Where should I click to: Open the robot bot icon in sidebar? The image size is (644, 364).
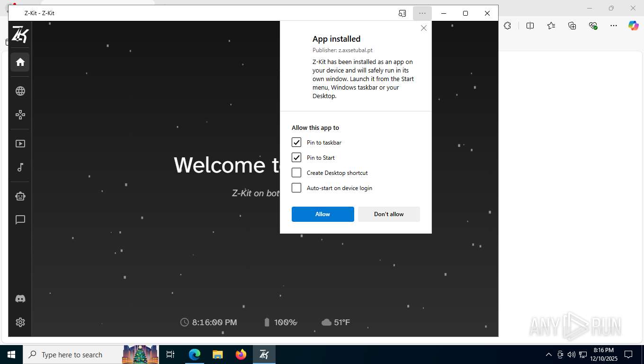pos(20,196)
